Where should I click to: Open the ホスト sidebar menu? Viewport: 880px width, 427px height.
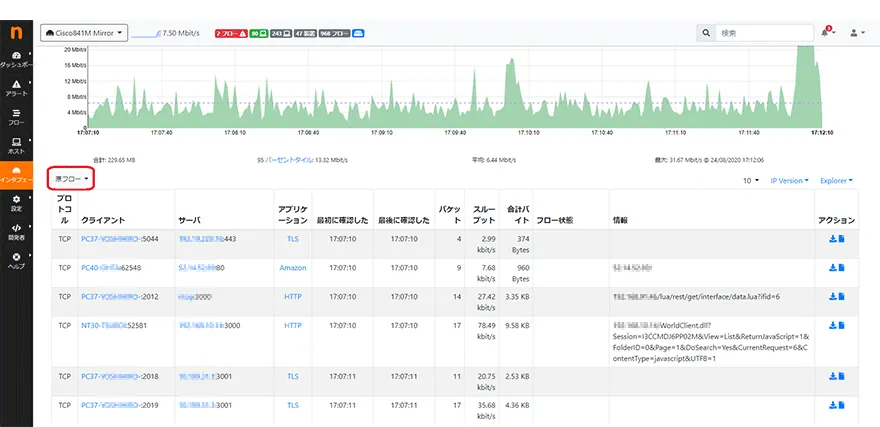click(16, 146)
